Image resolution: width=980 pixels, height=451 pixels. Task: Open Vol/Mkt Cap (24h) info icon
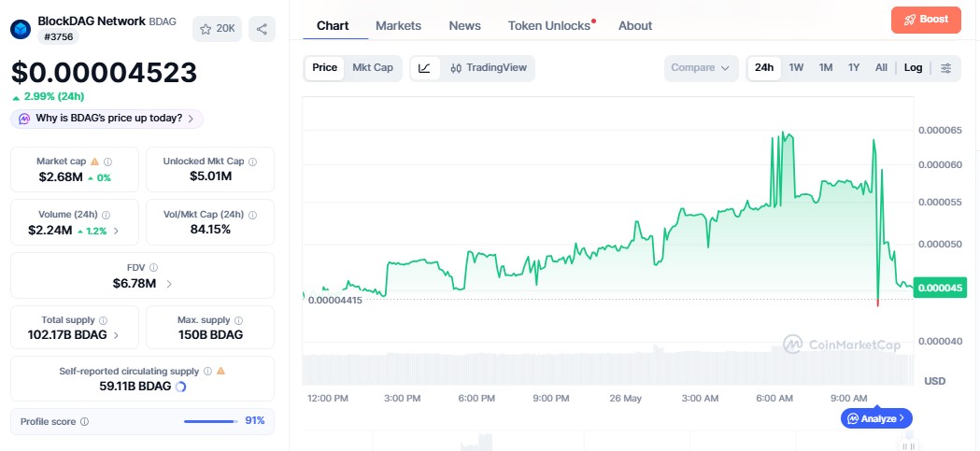tap(252, 214)
